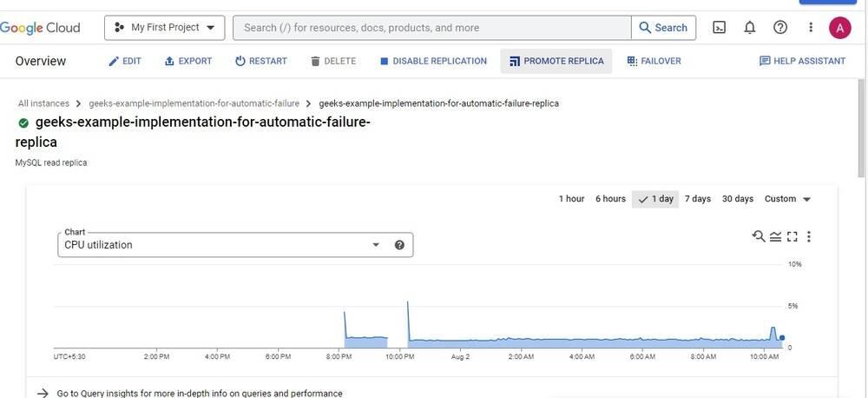The height and width of the screenshot is (398, 868).
Task: Click Restart in the toolbar
Action: 260,61
